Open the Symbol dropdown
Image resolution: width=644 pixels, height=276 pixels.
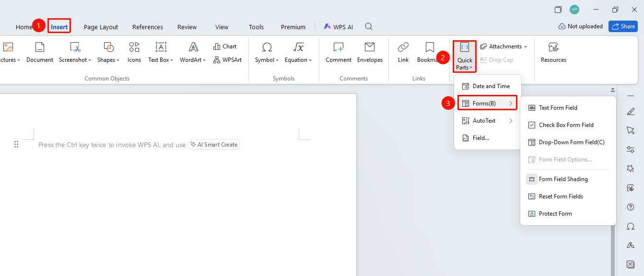point(267,52)
